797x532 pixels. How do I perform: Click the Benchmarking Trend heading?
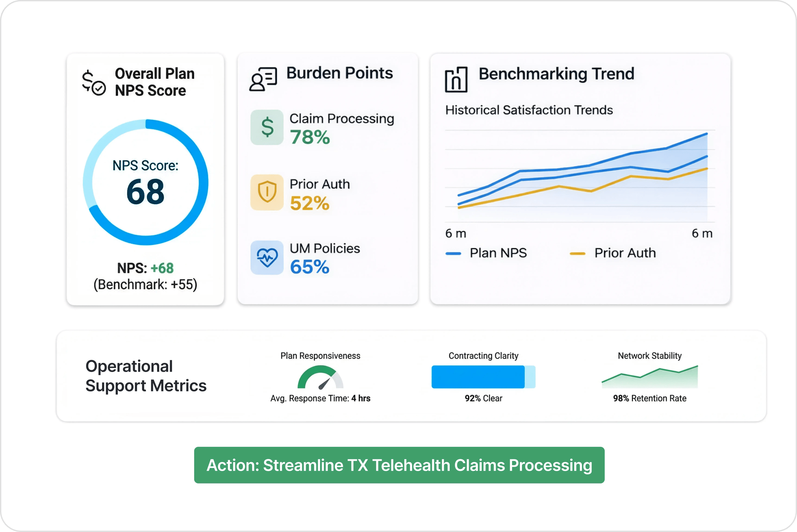[x=556, y=74]
